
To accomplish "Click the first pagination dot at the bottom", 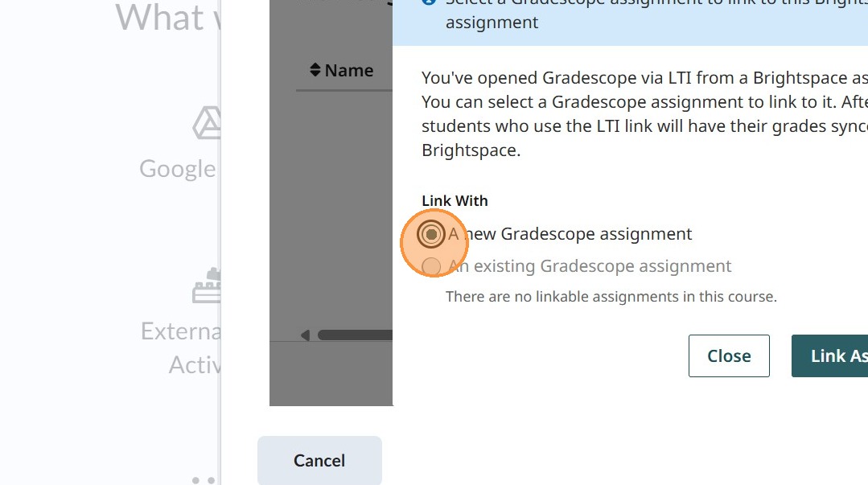I will 195,480.
